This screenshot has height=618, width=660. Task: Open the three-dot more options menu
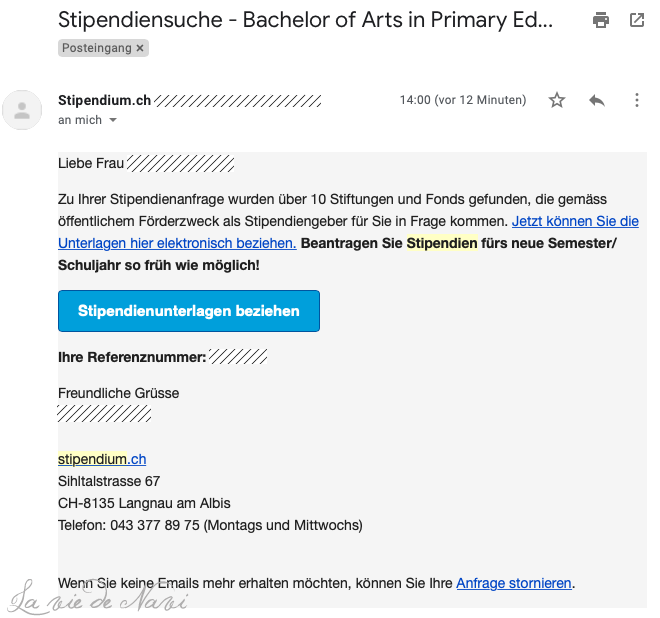[x=637, y=100]
